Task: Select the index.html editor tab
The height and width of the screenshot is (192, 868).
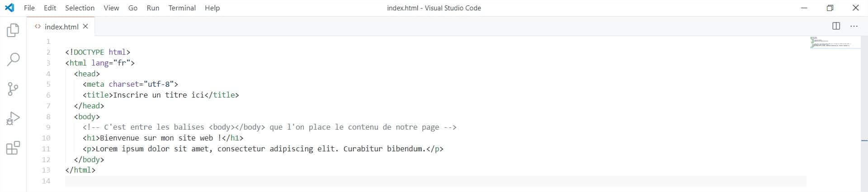Action: coord(61,27)
